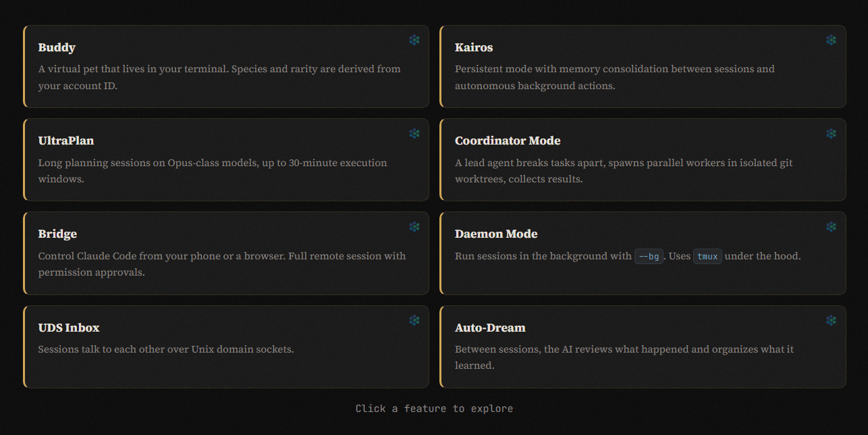This screenshot has width=868, height=435.
Task: Open the Auto-Dream feature title
Action: click(x=490, y=328)
